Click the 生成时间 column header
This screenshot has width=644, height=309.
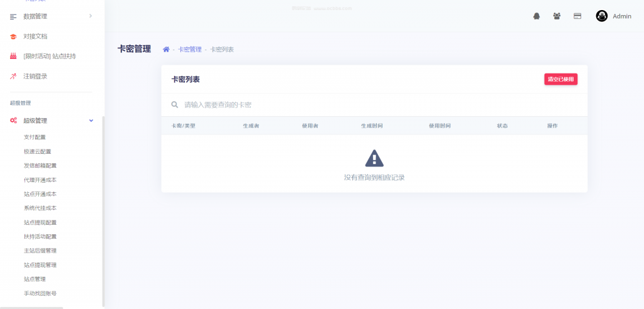[372, 126]
